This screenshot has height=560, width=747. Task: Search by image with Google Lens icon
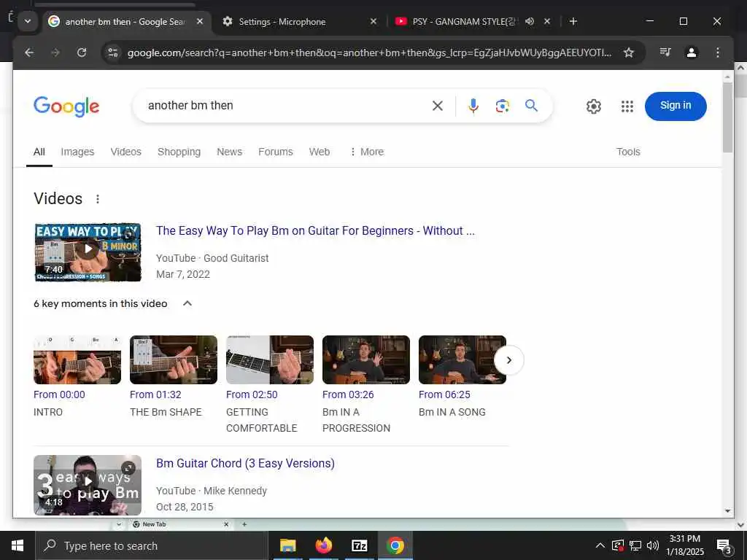tap(502, 106)
